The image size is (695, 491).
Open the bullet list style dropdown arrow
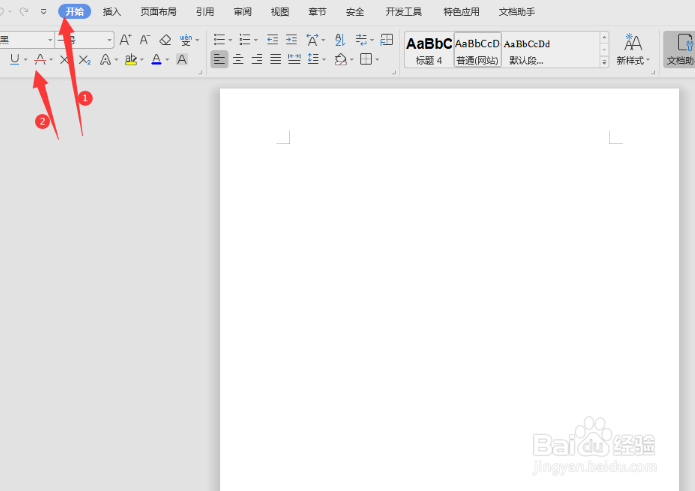click(230, 40)
